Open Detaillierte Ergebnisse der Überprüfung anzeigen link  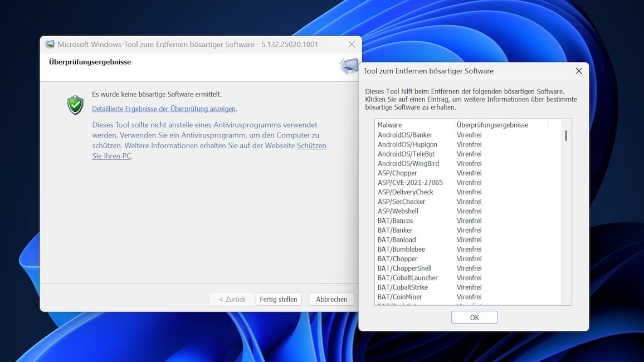(x=164, y=109)
